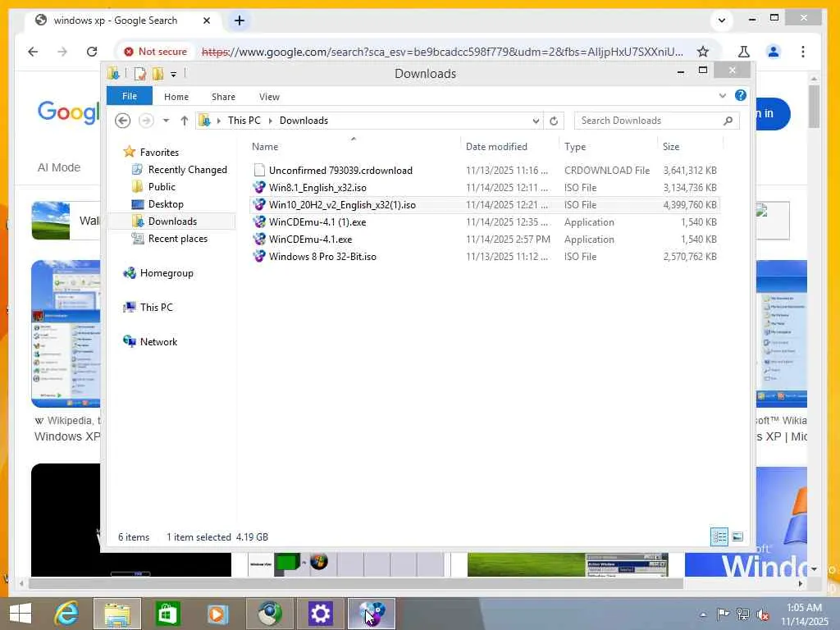840x630 pixels.
Task: Launch Internet Explorer from taskbar
Action: point(67,614)
